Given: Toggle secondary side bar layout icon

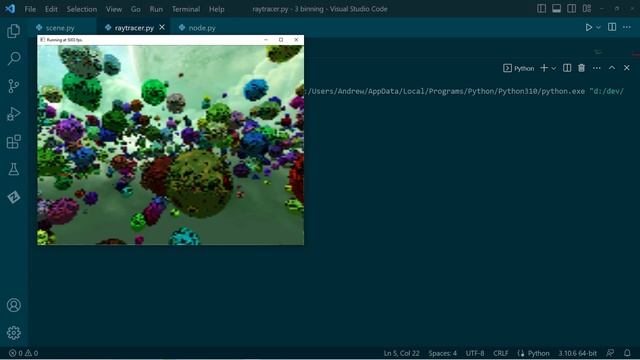Looking at the screenshot, I should point(571,9).
